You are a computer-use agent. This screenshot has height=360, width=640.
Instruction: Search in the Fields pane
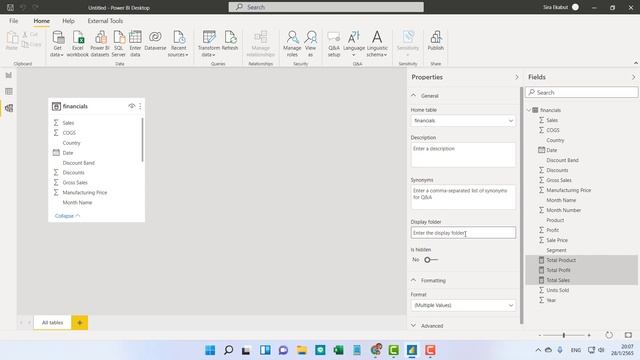tap(581, 93)
